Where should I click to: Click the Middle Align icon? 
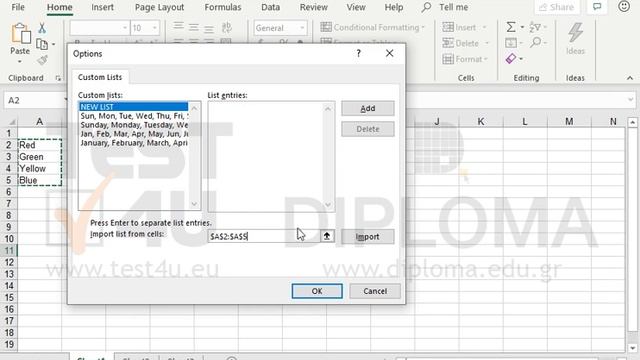[194, 27]
